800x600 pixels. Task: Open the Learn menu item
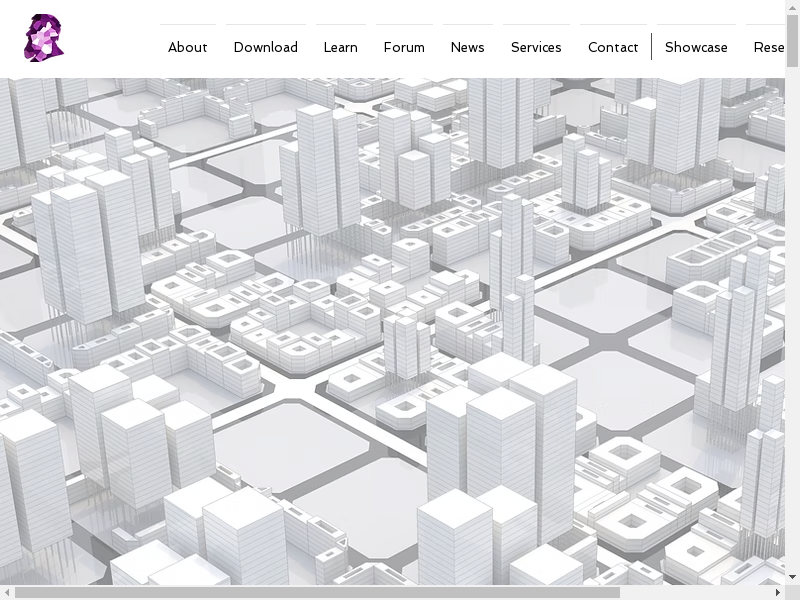click(x=340, y=47)
